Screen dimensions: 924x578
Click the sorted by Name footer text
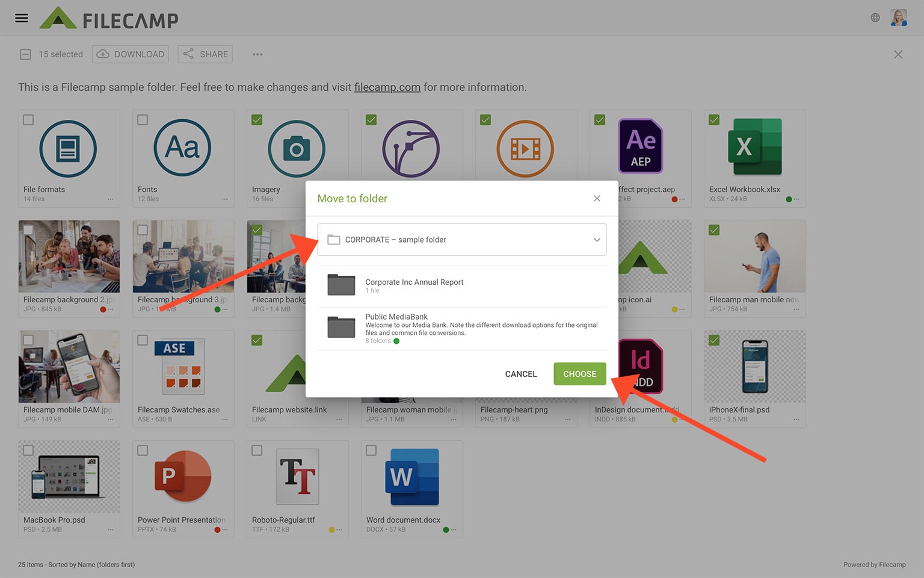[x=91, y=565]
